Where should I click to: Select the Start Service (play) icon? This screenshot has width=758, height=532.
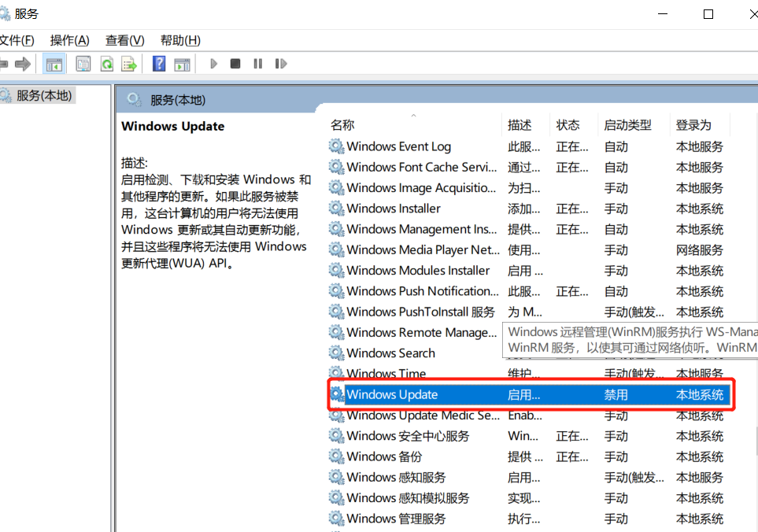213,64
